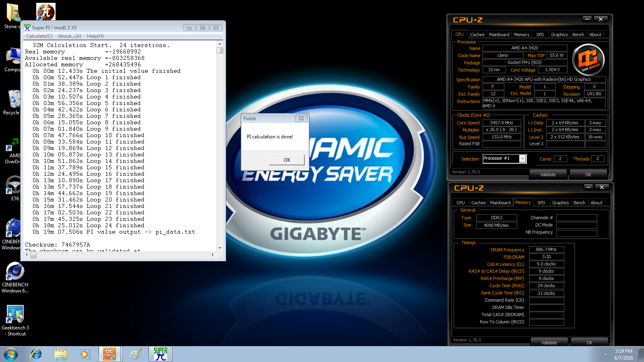The height and width of the screenshot is (362, 644).
Task: Switch to Caches tab in the lower CPU-Z window
Action: [478, 203]
